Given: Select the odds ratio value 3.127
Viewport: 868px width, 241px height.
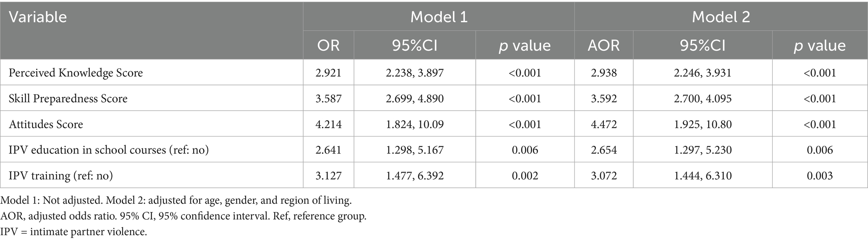Looking at the screenshot, I should point(328,175).
